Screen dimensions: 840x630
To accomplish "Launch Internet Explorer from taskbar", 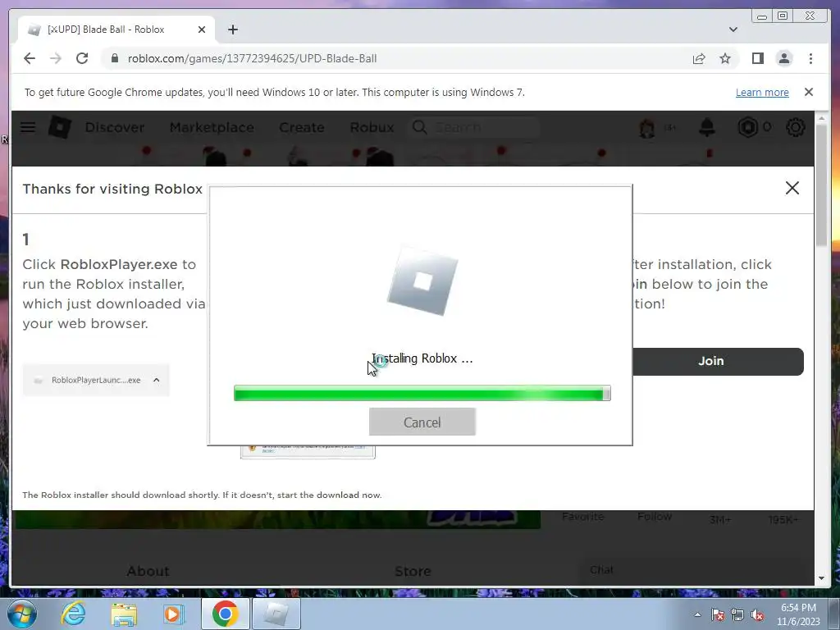I will coord(73,614).
